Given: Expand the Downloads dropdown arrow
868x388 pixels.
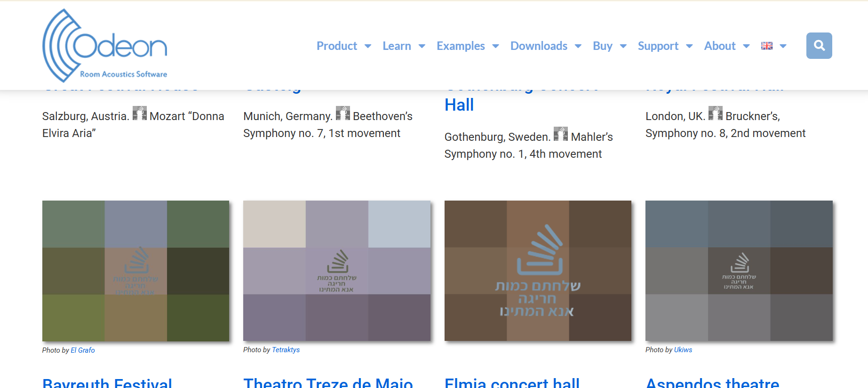Looking at the screenshot, I should click(578, 46).
